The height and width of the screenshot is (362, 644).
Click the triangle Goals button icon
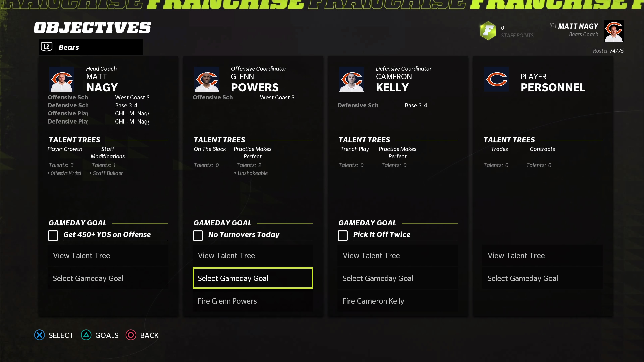coord(86,335)
